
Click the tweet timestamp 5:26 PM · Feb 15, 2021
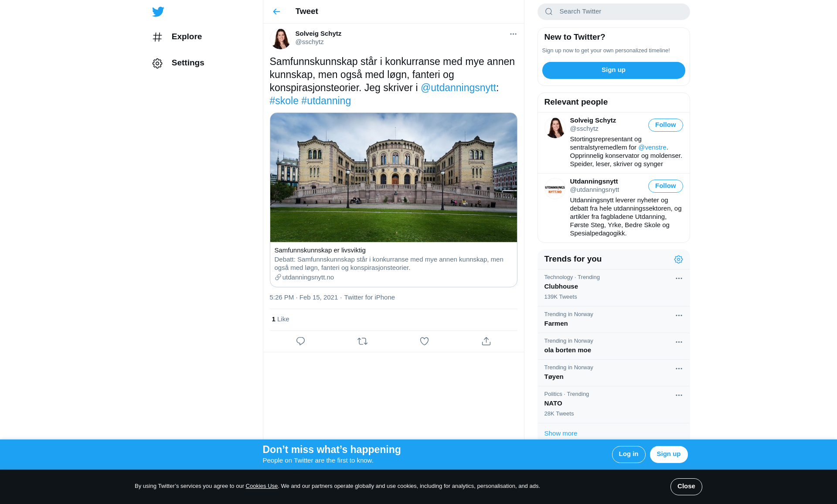[x=303, y=297]
